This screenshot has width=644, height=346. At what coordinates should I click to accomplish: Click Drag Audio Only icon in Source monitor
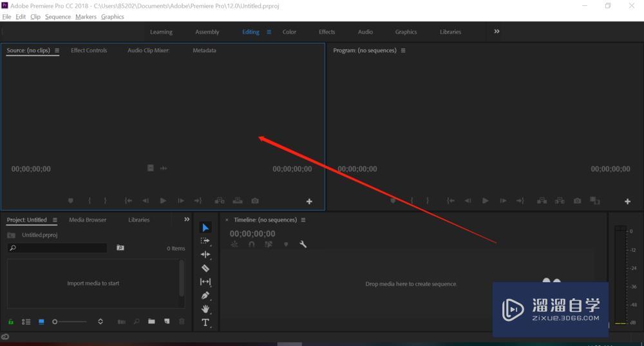(x=164, y=168)
